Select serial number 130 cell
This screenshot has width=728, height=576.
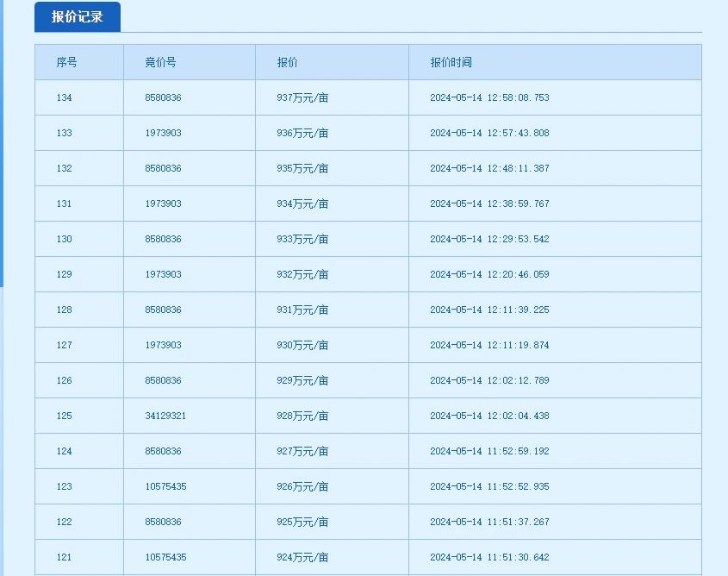click(x=65, y=239)
